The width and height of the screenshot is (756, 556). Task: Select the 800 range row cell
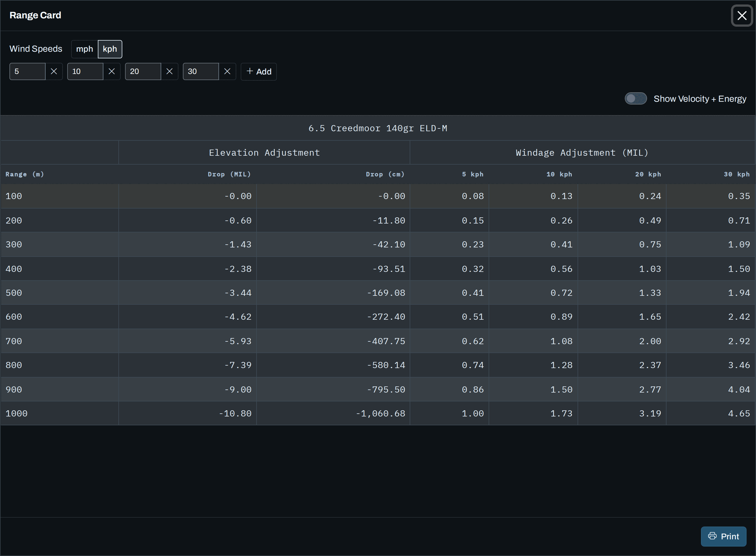[60, 365]
